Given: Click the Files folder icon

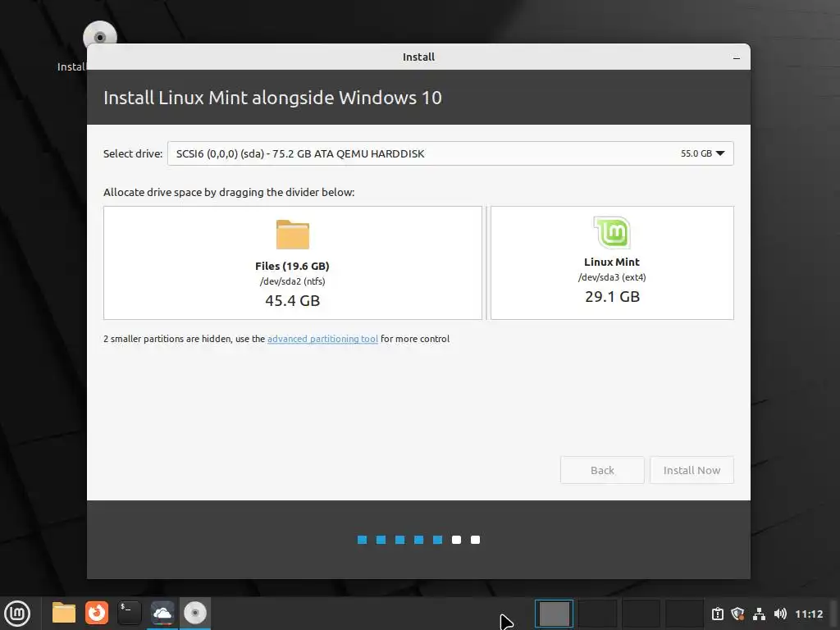Looking at the screenshot, I should click(293, 235).
